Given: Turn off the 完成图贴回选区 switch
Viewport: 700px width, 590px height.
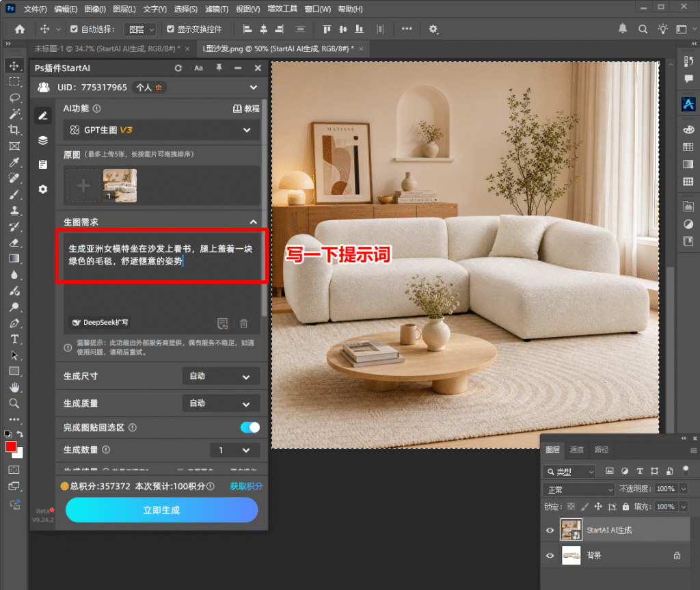Looking at the screenshot, I should point(250,427).
